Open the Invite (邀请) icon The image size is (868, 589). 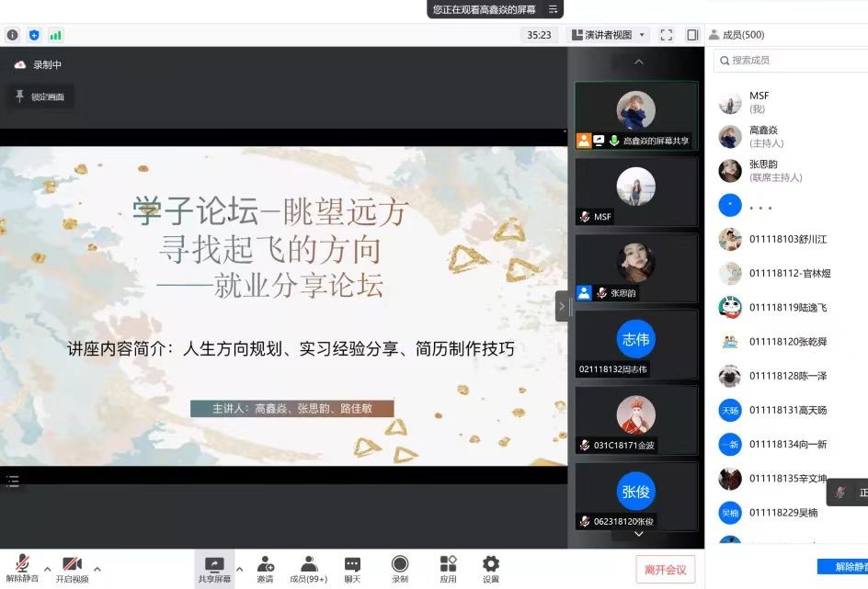click(265, 565)
